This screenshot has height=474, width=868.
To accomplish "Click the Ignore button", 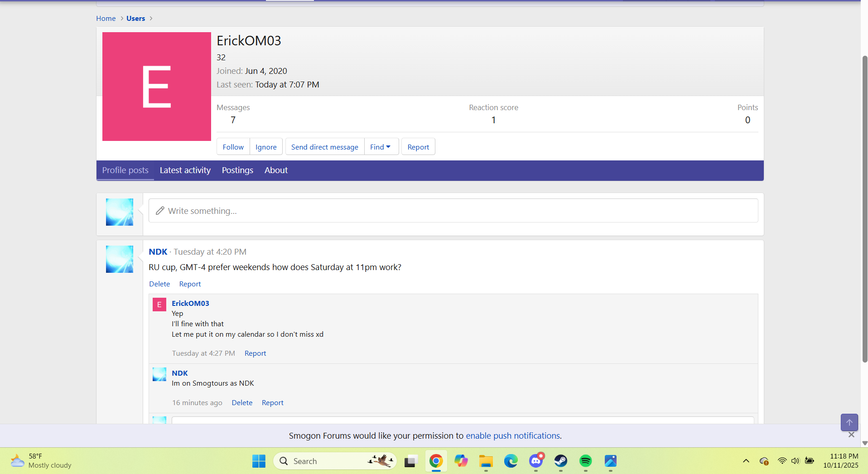I will click(266, 147).
